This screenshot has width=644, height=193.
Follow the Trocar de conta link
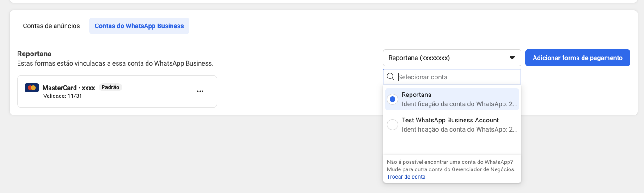click(x=406, y=177)
